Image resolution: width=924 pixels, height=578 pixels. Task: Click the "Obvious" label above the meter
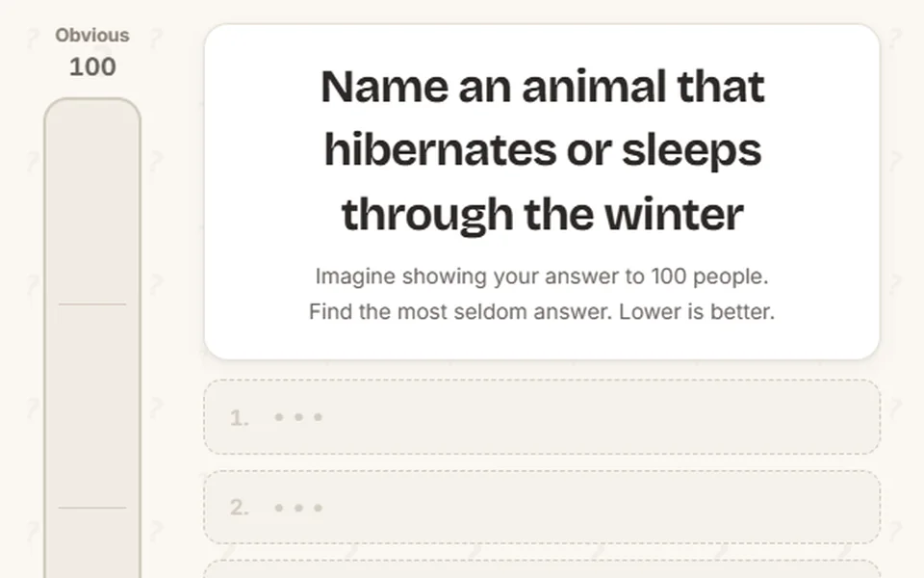(x=92, y=36)
